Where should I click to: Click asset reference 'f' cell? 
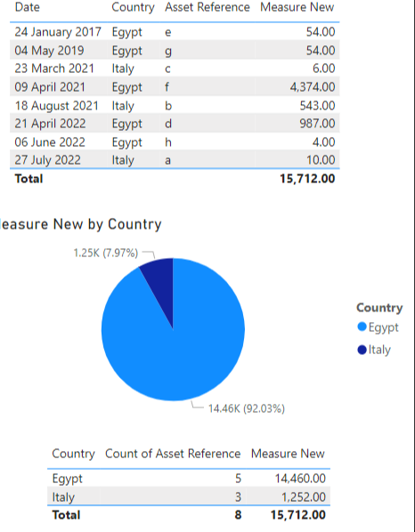point(167,87)
